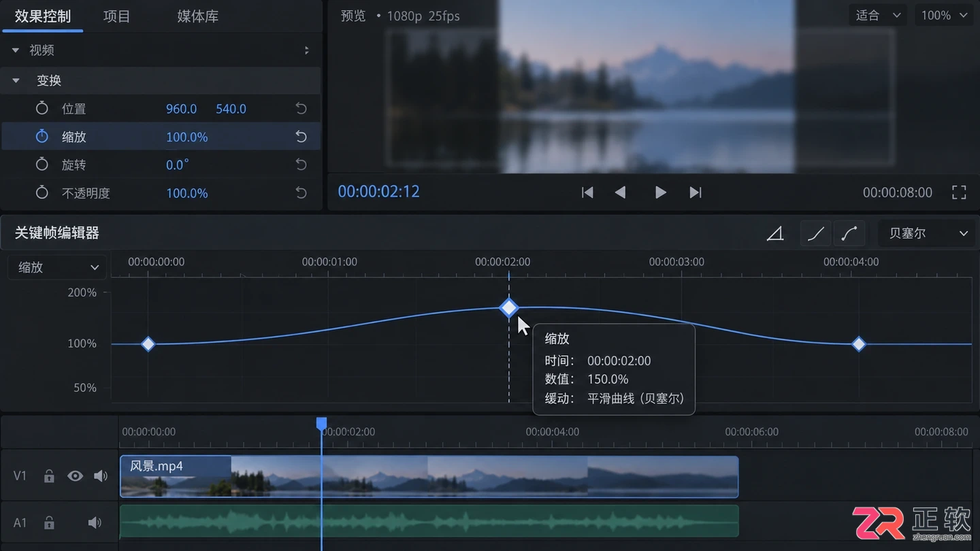The image size is (980, 551).
Task: Open the 适合 preview fit dropdown
Action: [878, 15]
